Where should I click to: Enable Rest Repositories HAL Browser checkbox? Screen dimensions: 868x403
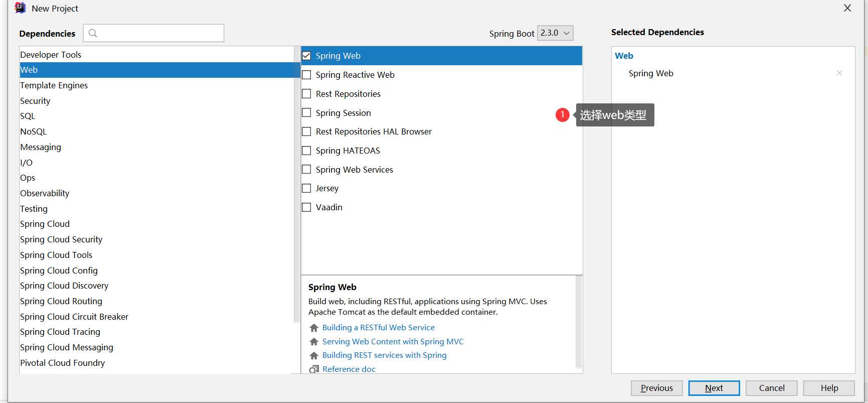(306, 131)
